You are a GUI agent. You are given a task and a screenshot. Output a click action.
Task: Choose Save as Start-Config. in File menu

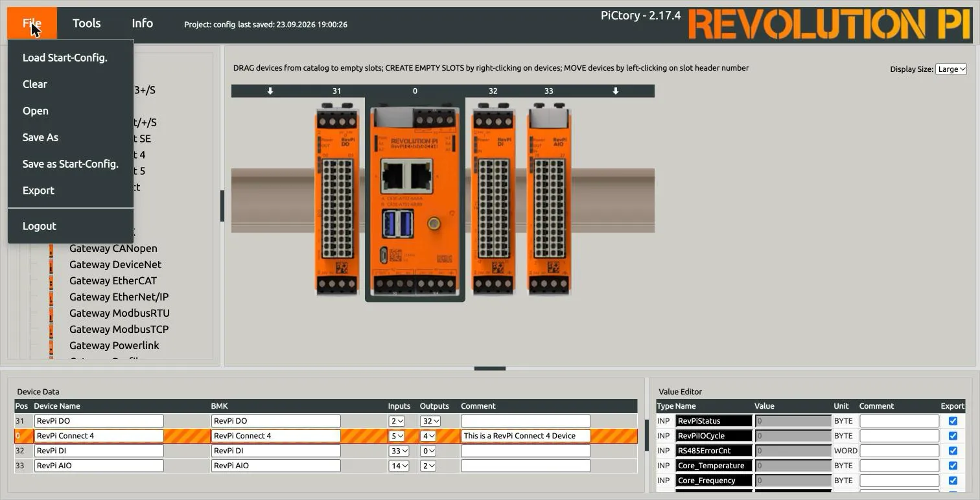click(x=71, y=164)
